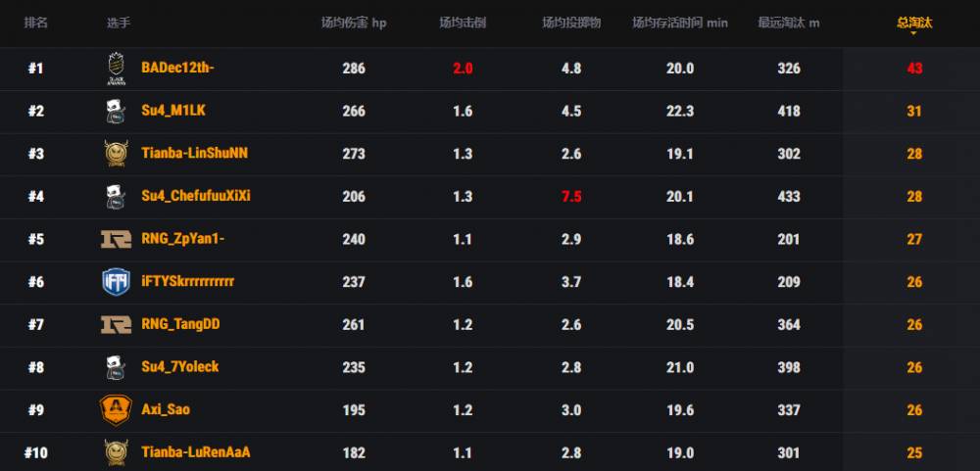The height and width of the screenshot is (471, 980).
Task: Sort by the 总淘汰 column header
Action: (914, 22)
